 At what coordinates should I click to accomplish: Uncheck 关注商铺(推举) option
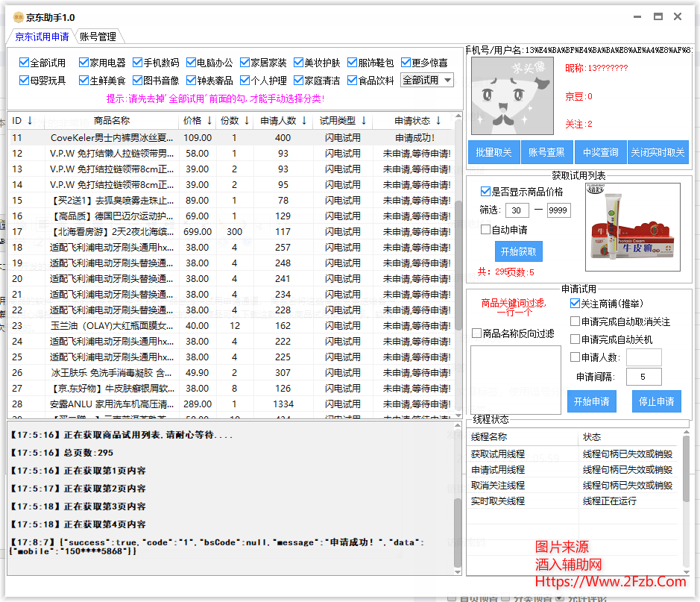pyautogui.click(x=575, y=303)
